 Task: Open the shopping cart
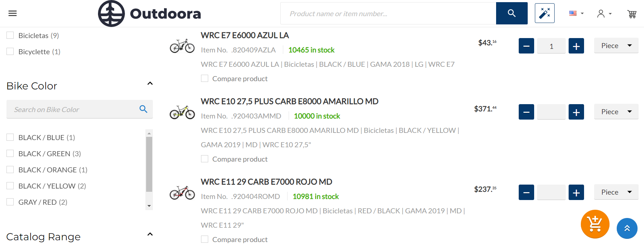coord(631,14)
